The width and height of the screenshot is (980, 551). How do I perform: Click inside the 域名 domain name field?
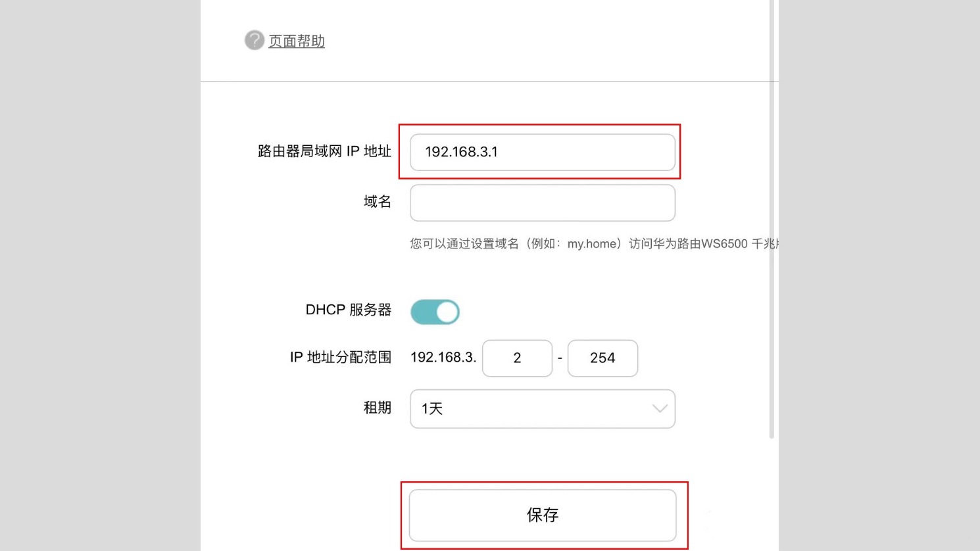click(542, 203)
